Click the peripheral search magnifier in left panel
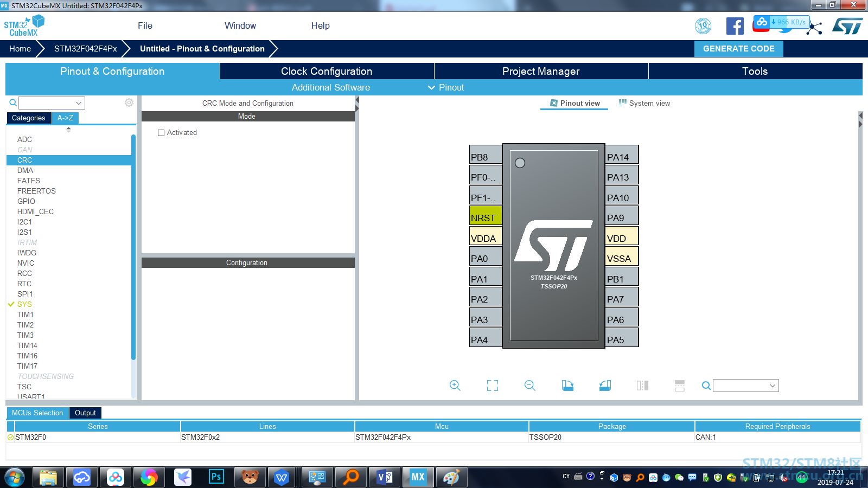The width and height of the screenshot is (868, 488). pos(13,102)
